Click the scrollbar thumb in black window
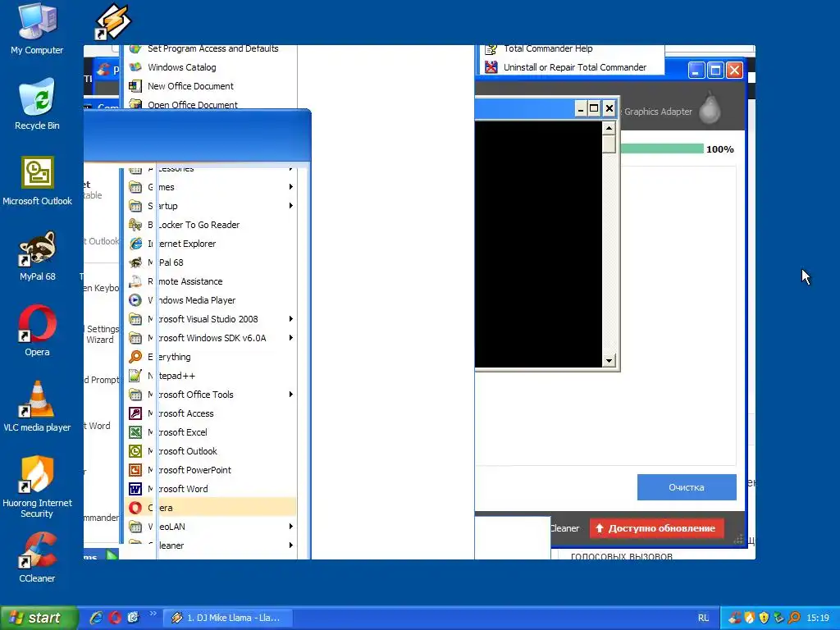The image size is (840, 630). pyautogui.click(x=609, y=144)
